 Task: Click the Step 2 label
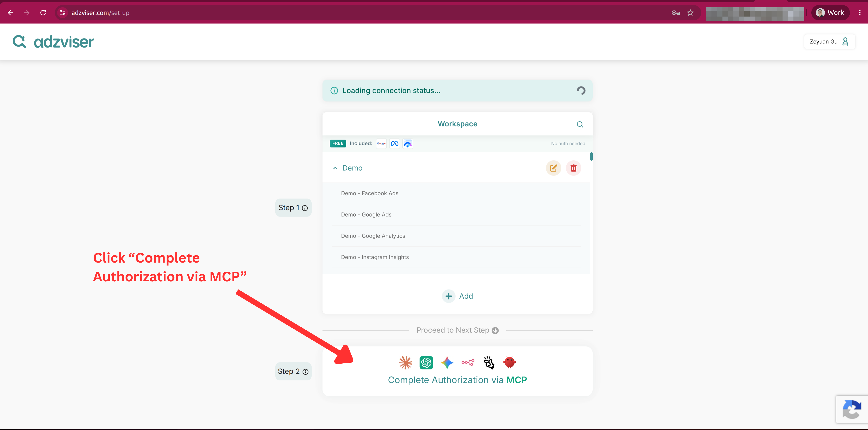tap(289, 371)
